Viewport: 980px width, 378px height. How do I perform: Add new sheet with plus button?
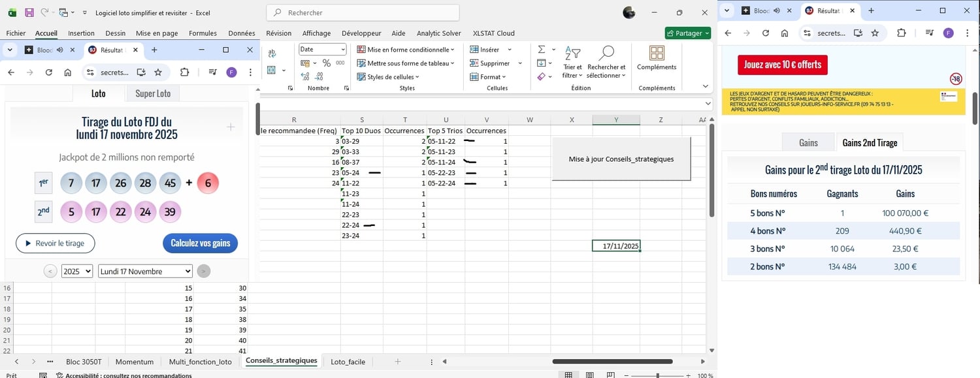tap(398, 361)
